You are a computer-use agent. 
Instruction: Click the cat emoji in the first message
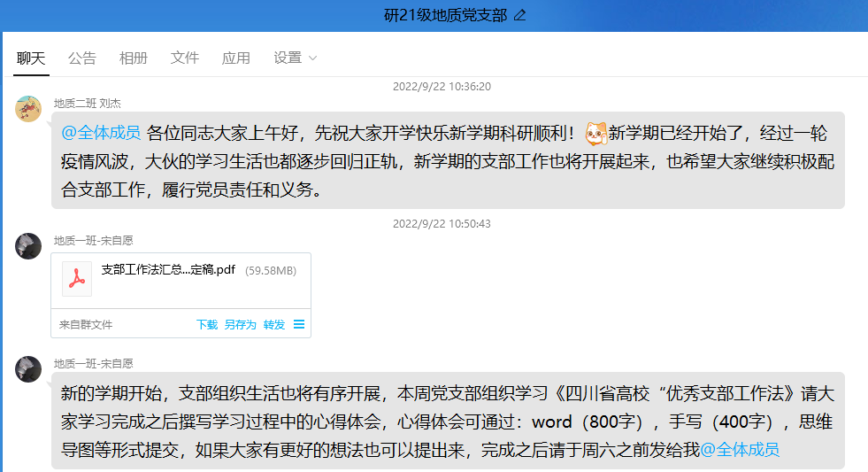pyautogui.click(x=595, y=134)
